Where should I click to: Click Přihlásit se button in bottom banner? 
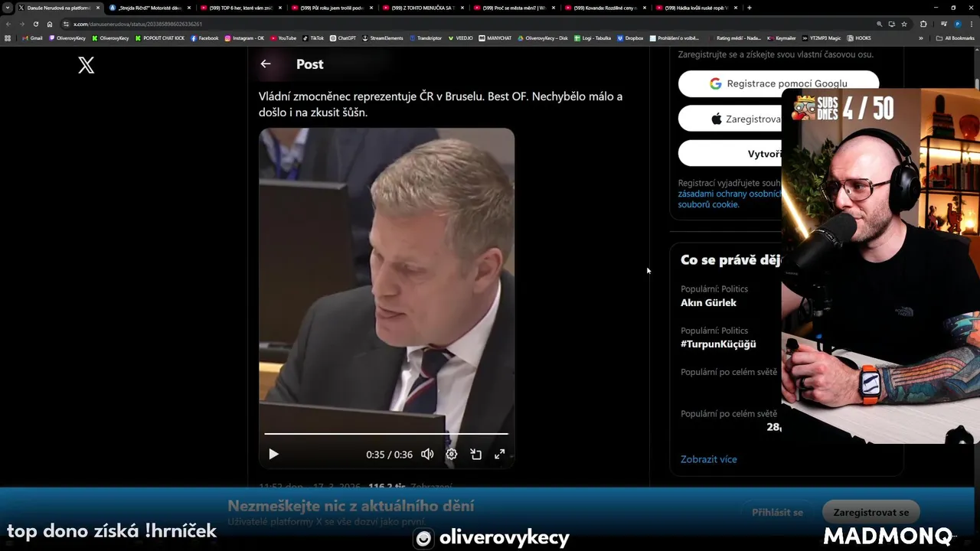(x=778, y=512)
